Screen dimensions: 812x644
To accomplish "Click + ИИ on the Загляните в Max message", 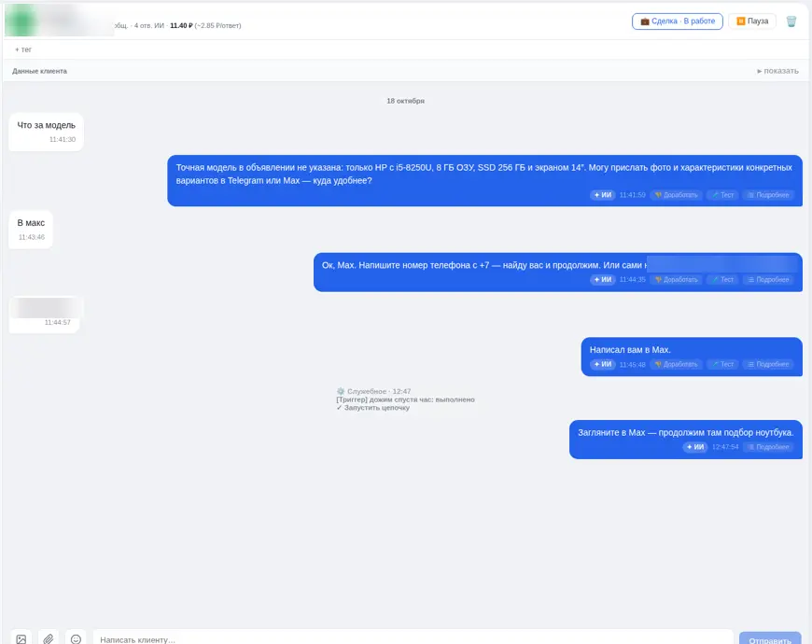I will click(695, 447).
